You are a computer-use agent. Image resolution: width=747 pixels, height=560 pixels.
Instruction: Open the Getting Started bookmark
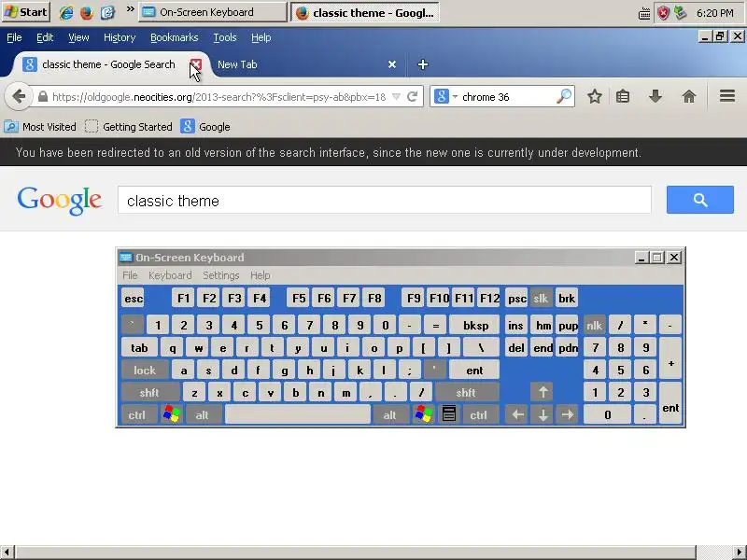pos(129,127)
